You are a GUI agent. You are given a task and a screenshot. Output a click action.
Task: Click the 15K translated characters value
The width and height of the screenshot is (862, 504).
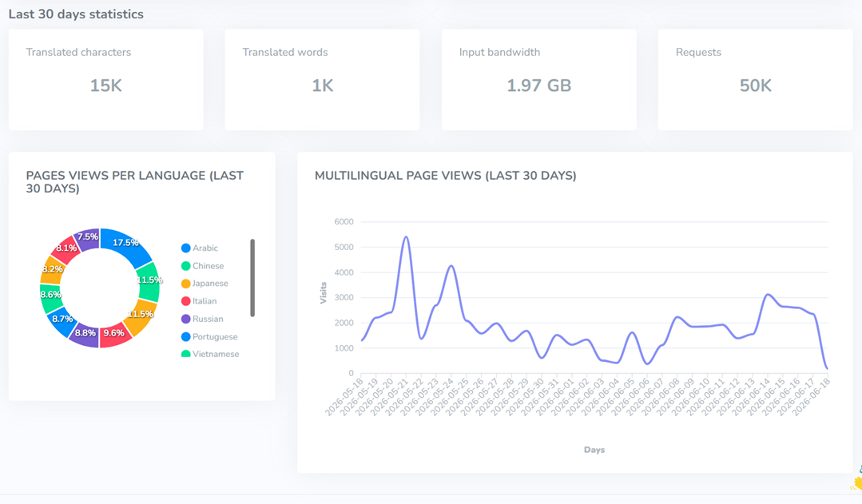105,85
